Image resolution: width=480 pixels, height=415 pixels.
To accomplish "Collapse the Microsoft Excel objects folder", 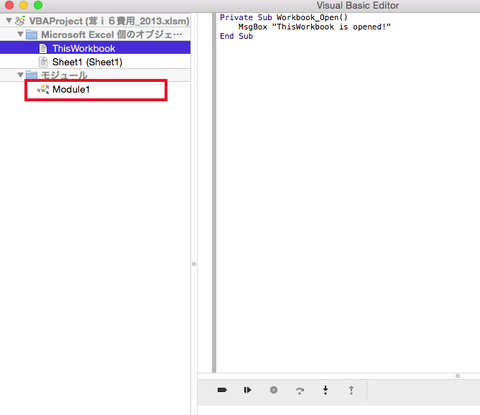I will click(20, 34).
